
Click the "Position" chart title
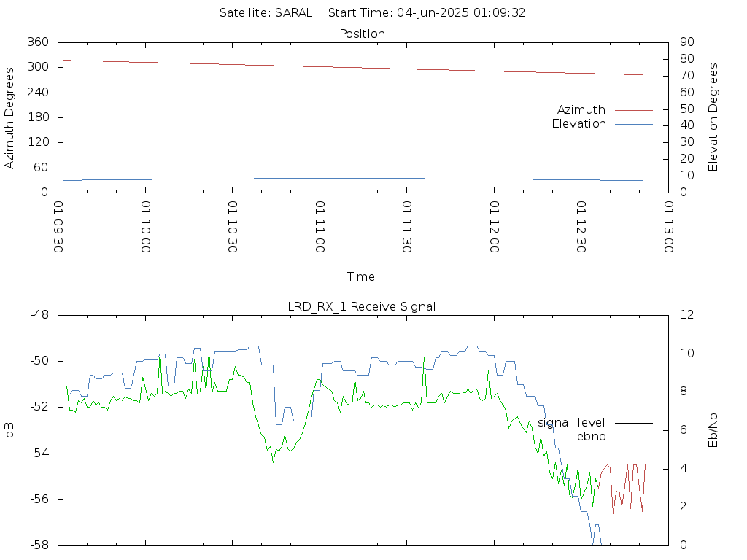point(362,34)
